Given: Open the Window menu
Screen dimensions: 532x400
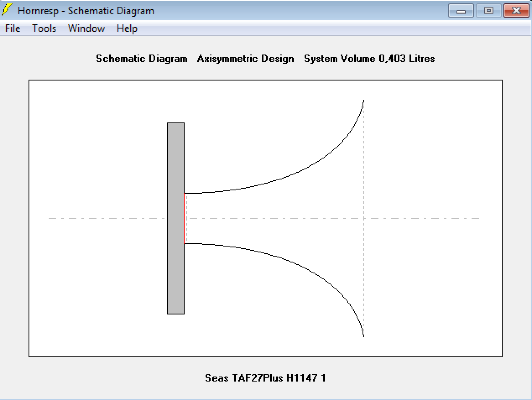Looking at the screenshot, I should (x=86, y=29).
